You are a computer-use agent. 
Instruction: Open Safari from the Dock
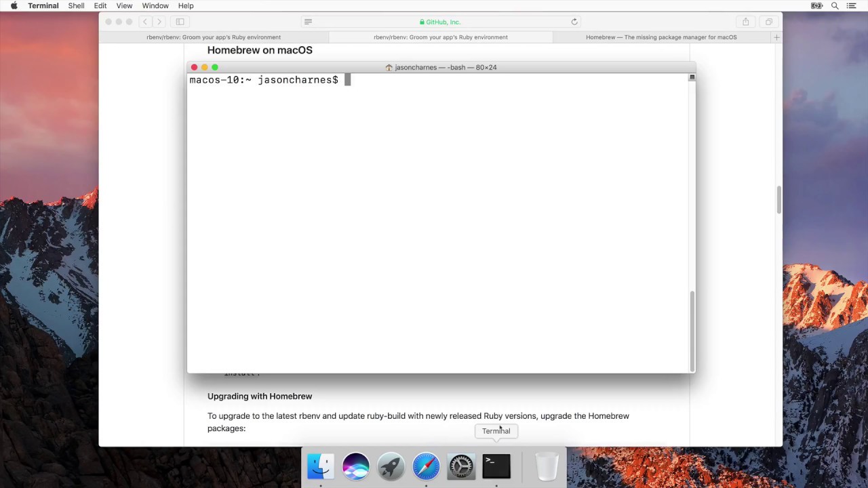pos(426,466)
